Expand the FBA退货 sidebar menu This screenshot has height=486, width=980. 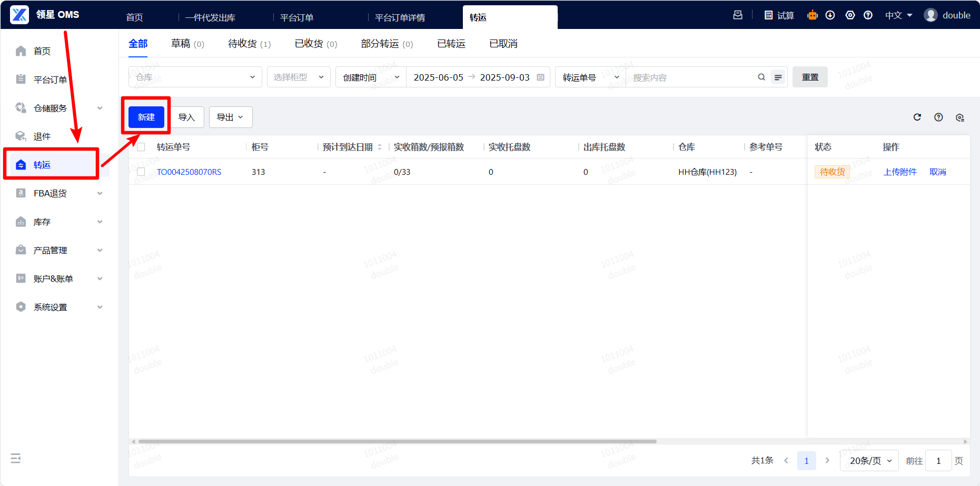pos(100,193)
